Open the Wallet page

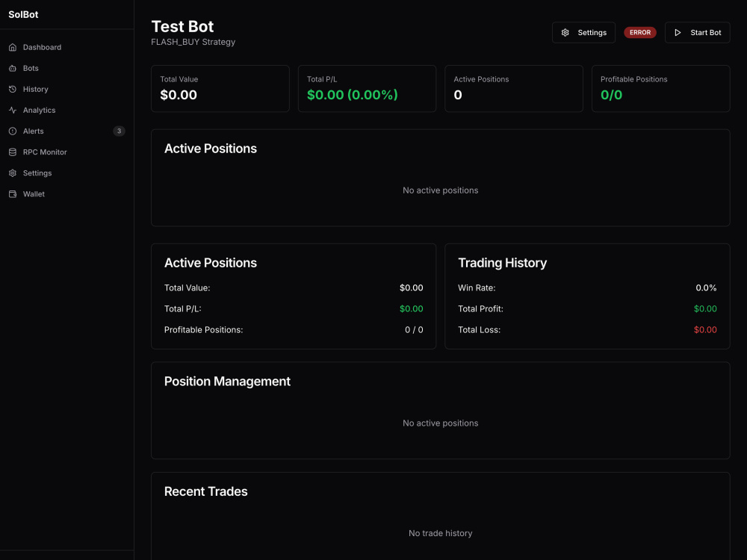click(66, 194)
